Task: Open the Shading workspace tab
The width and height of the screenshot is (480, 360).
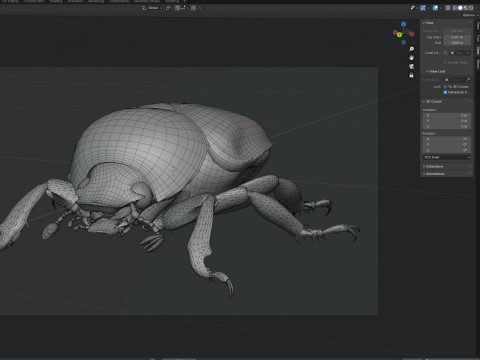Action: click(56, 1)
